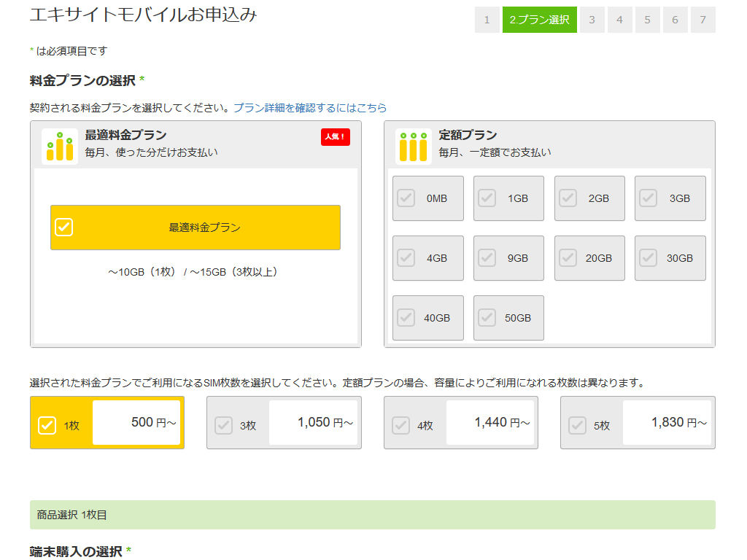This screenshot has height=560, width=747.
Task: Click 毎月、使った分だけお支払い subtitle
Action: click(152, 152)
